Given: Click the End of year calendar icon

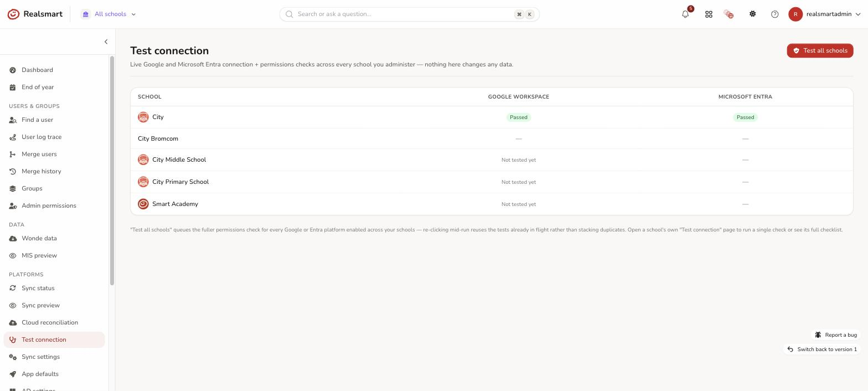Looking at the screenshot, I should pos(13,87).
